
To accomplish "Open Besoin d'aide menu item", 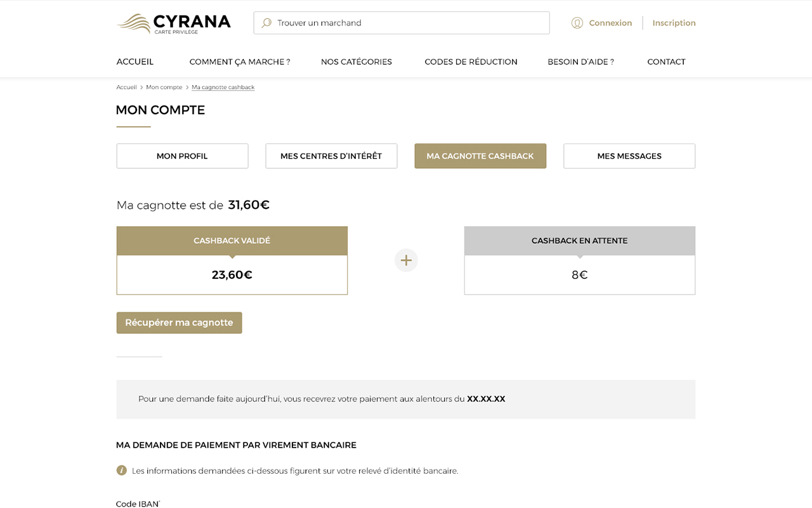I will point(580,62).
